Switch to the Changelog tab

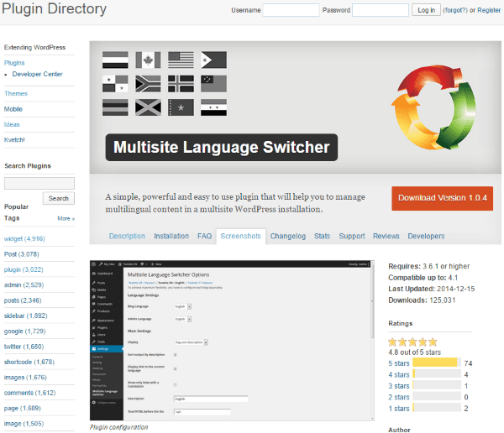click(x=289, y=237)
